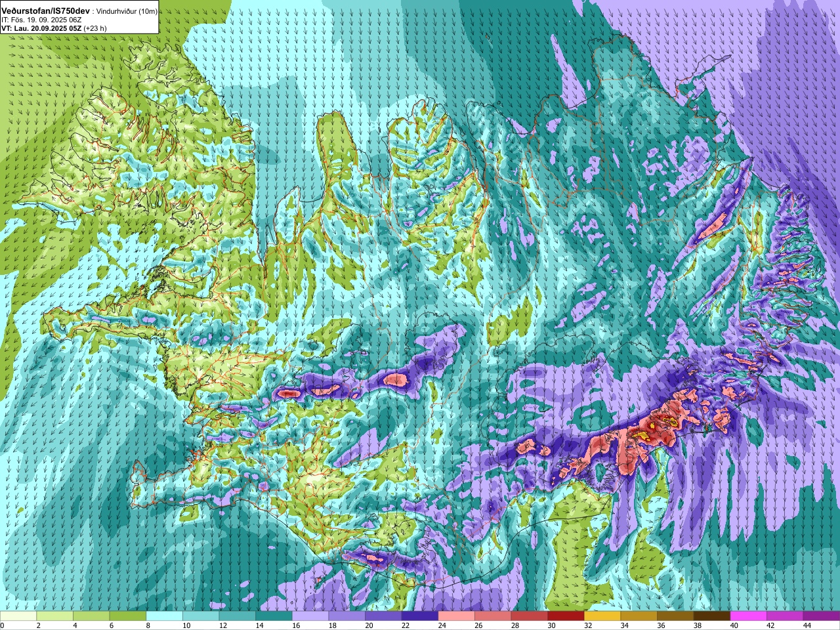Screen dimensions: 840x630
Task: Select the 18–20 light purple legend swatch
Action: pos(347,616)
